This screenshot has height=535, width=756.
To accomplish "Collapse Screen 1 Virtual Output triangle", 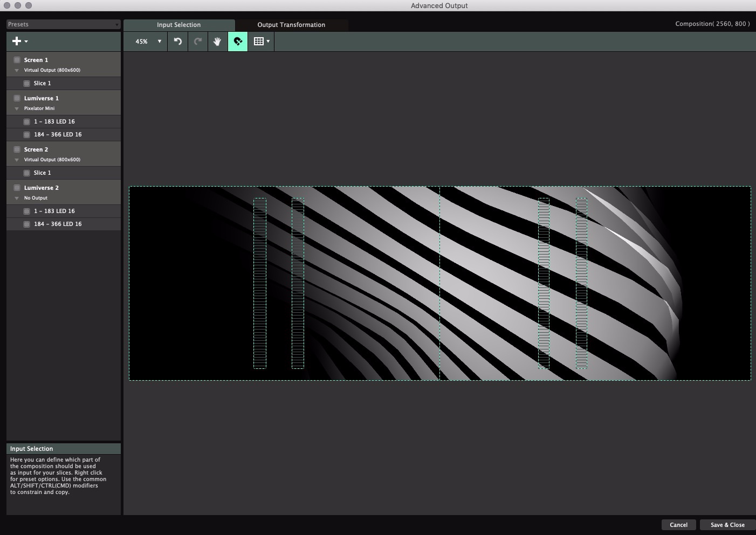I will (17, 71).
